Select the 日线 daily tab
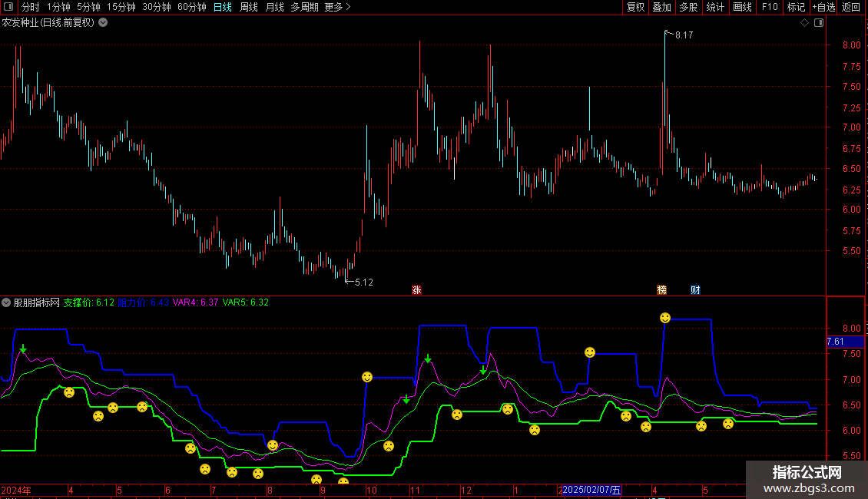Screen dimensions: 868x499 click(223, 7)
